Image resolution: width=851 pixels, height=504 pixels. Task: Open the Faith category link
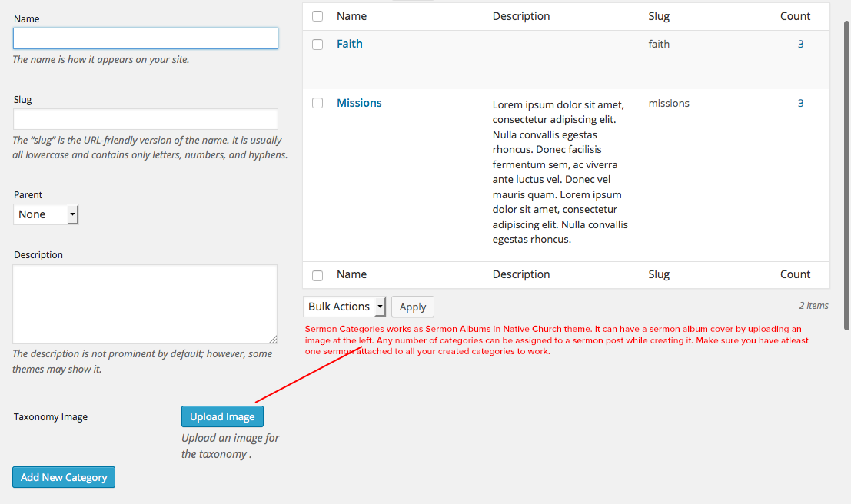pos(349,44)
